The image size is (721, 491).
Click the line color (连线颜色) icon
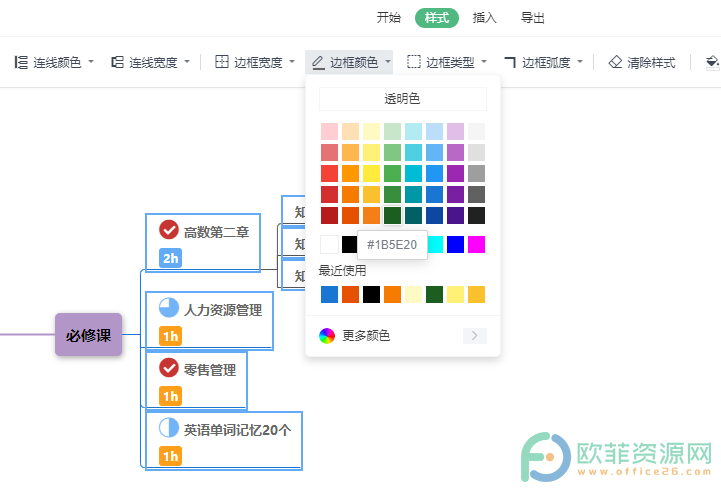21,62
